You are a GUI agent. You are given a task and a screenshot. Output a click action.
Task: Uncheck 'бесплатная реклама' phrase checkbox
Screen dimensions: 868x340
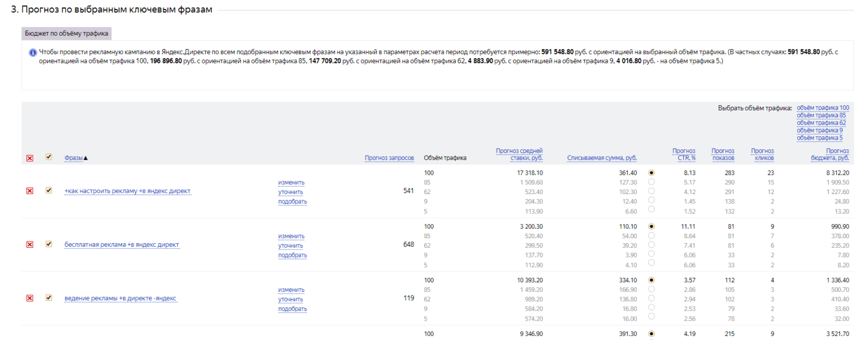click(x=49, y=244)
